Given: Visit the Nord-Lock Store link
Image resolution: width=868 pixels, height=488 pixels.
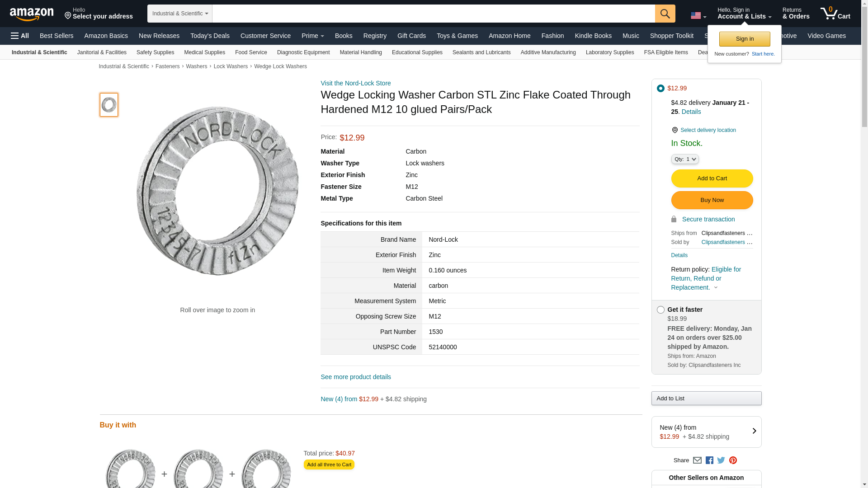Looking at the screenshot, I should (x=355, y=83).
